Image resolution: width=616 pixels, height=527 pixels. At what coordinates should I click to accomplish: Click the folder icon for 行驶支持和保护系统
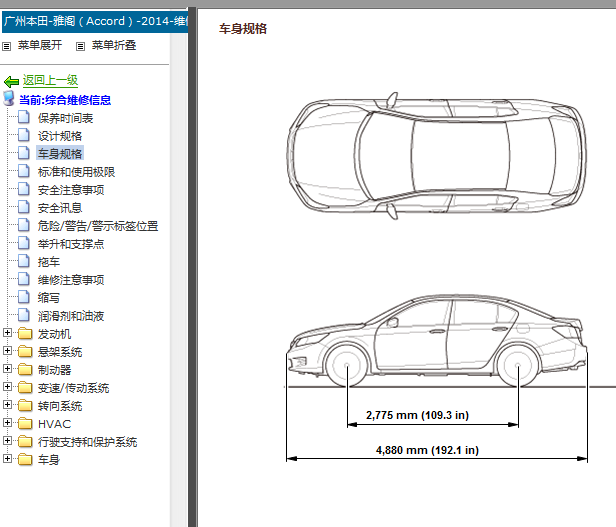click(x=25, y=442)
